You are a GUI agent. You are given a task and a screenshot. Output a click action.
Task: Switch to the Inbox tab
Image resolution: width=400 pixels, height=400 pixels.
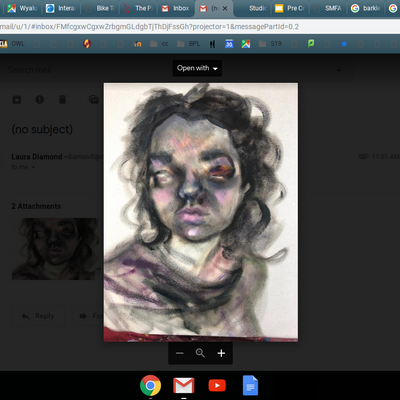click(x=175, y=8)
